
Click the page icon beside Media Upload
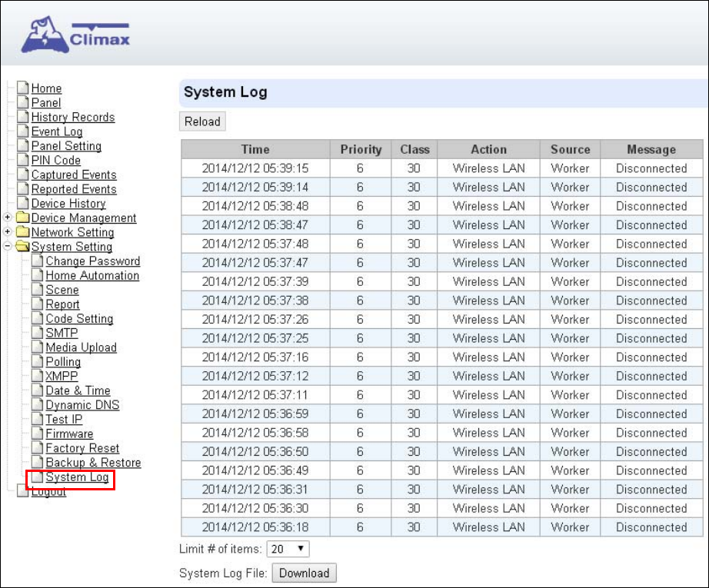point(38,347)
